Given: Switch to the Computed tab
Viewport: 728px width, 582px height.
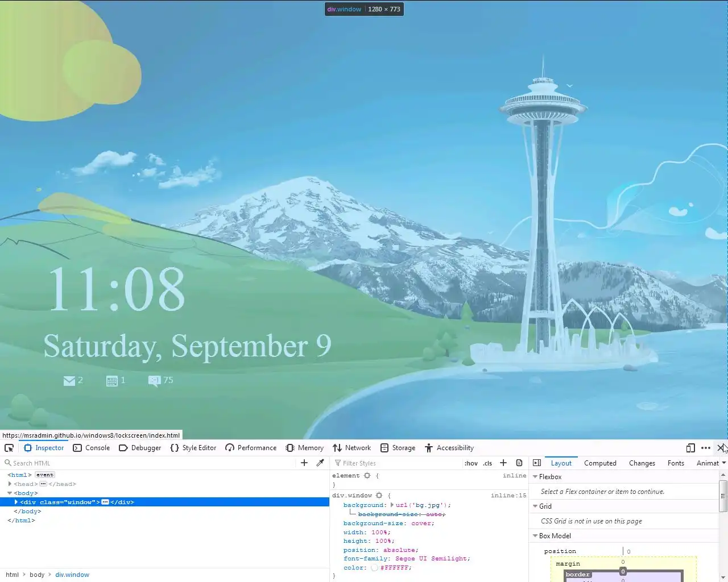Looking at the screenshot, I should (x=600, y=463).
